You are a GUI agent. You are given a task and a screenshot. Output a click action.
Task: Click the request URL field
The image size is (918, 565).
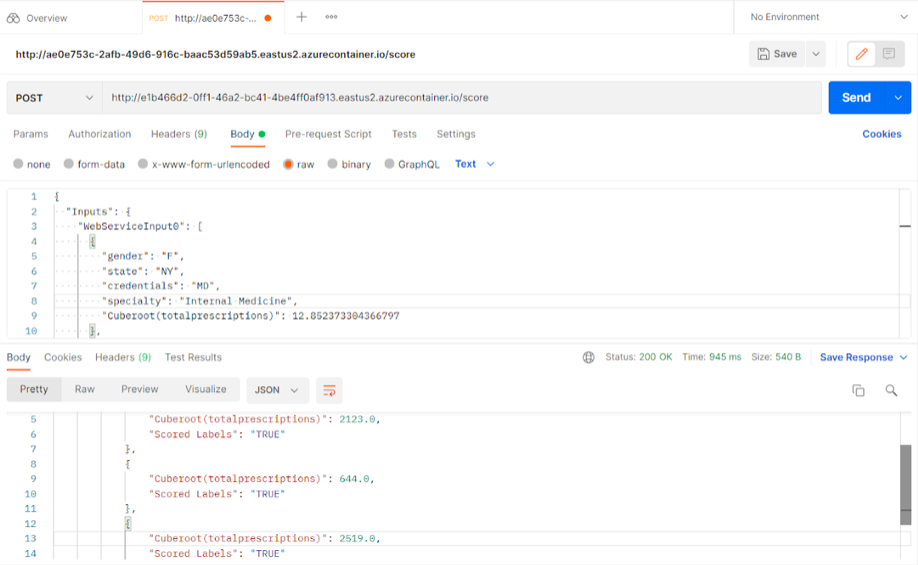pyautogui.click(x=461, y=98)
